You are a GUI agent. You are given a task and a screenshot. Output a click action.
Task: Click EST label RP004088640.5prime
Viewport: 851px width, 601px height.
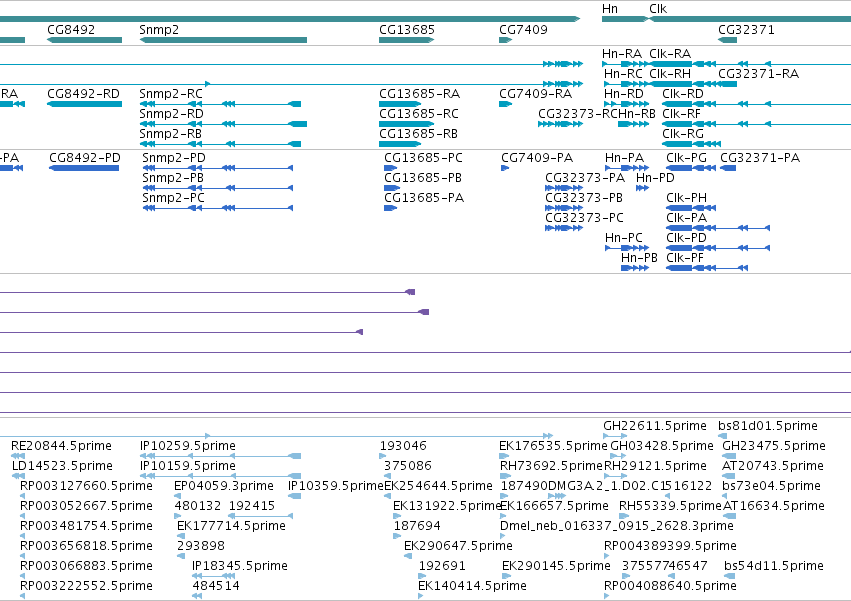click(x=670, y=586)
